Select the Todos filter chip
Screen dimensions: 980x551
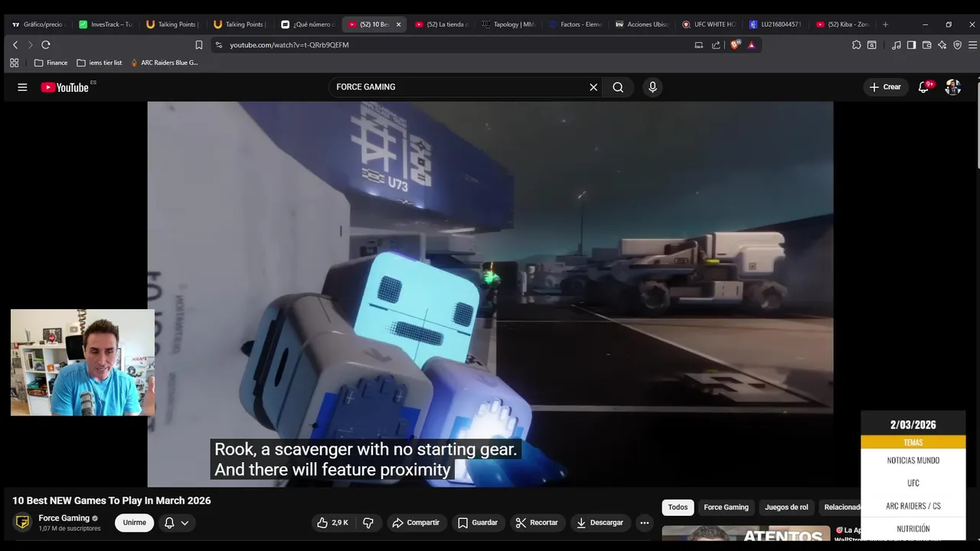point(678,507)
